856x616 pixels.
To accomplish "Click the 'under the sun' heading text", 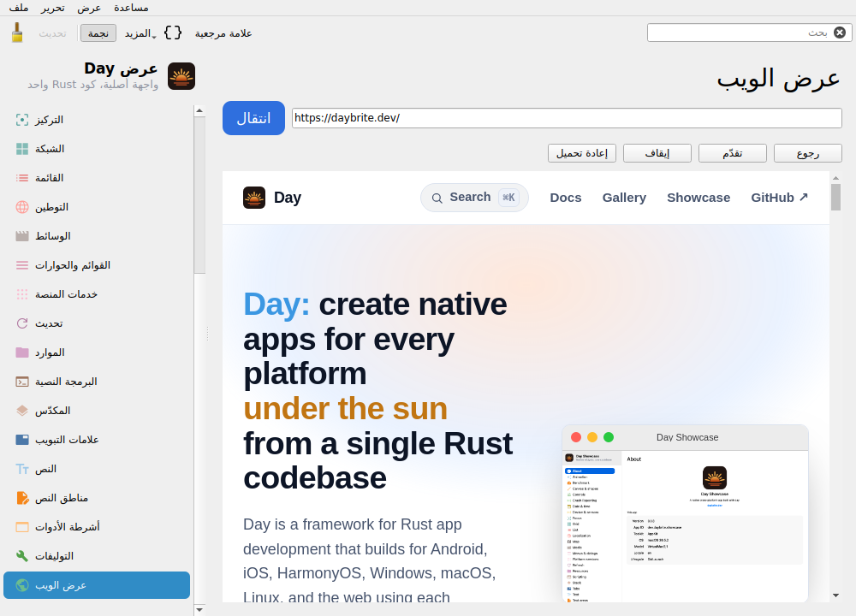I will 346,409.
